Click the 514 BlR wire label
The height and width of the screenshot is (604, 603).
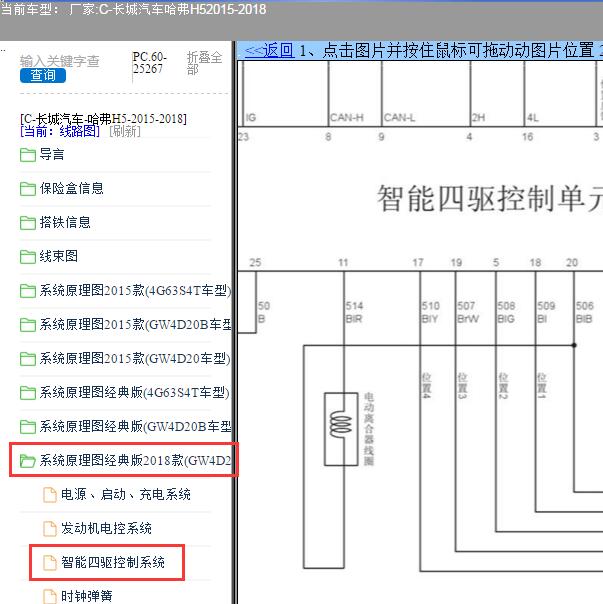[354, 312]
